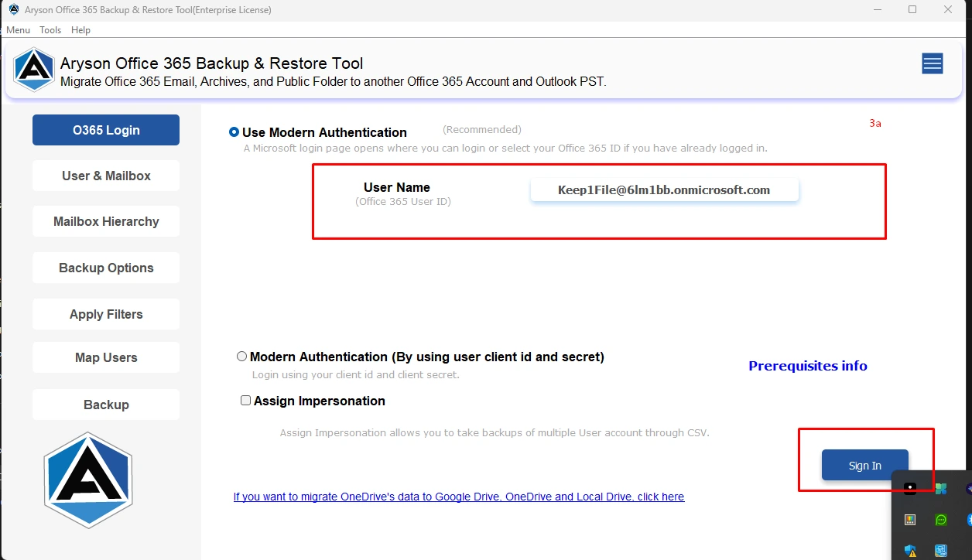Click the blue graphics tray icon beside the shield

pyautogui.click(x=941, y=551)
